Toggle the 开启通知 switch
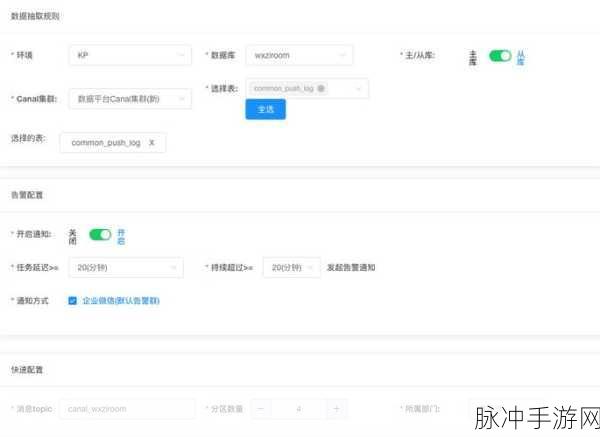This screenshot has height=437, width=600. (x=100, y=235)
